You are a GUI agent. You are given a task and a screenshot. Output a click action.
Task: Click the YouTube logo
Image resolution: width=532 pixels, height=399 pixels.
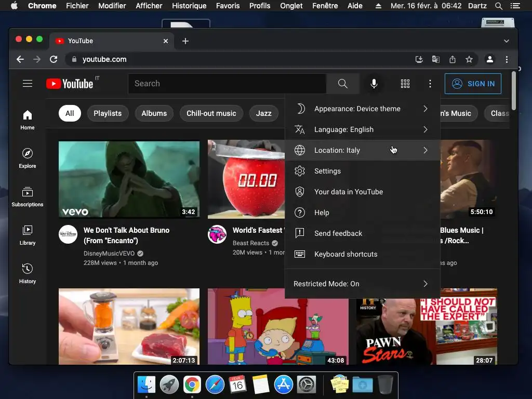coord(70,84)
